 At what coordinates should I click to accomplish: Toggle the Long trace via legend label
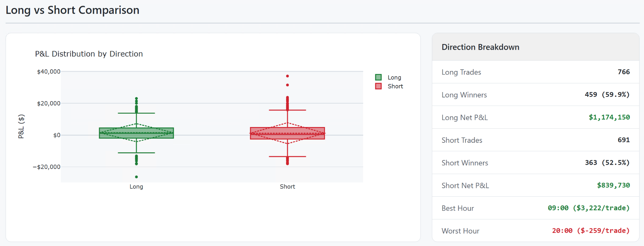394,78
